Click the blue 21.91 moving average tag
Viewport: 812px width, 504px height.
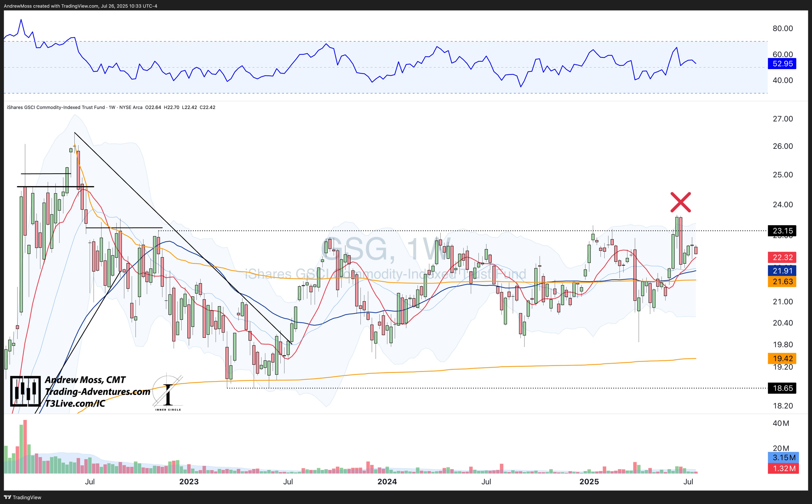coord(782,271)
